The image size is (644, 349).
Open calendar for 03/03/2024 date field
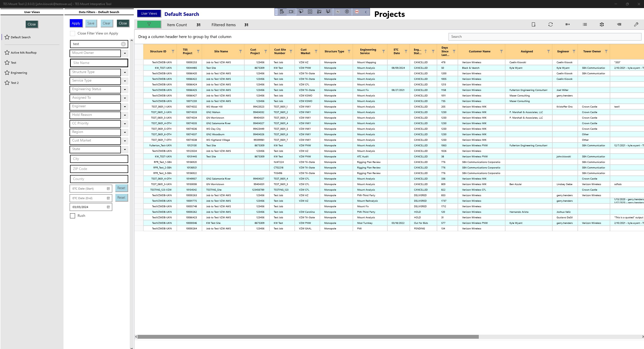(108, 207)
